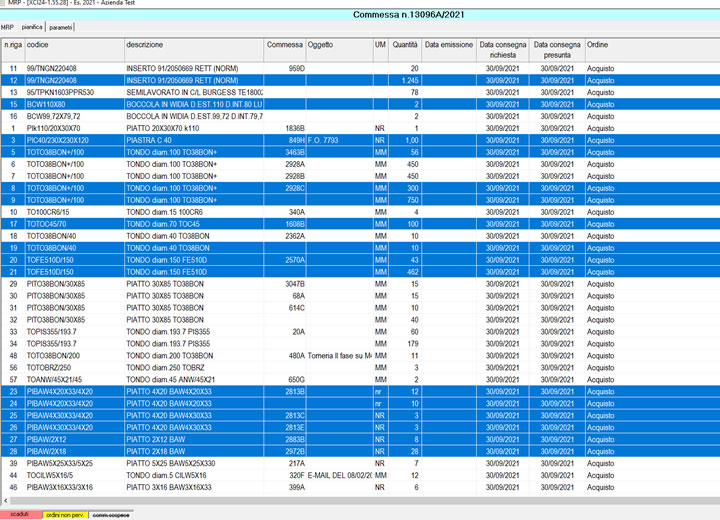Viewport: 720px width, 520px height.
Task: Select row TOTOC45/70
Action: (x=361, y=224)
